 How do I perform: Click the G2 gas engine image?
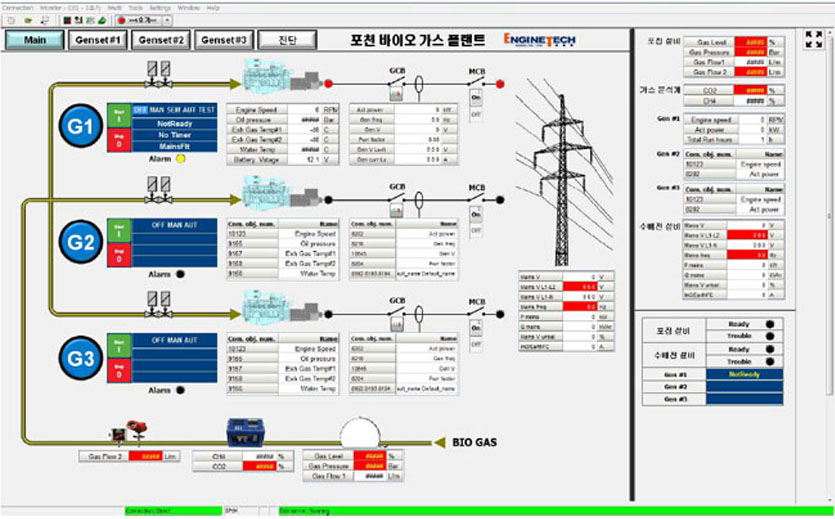pos(282,192)
